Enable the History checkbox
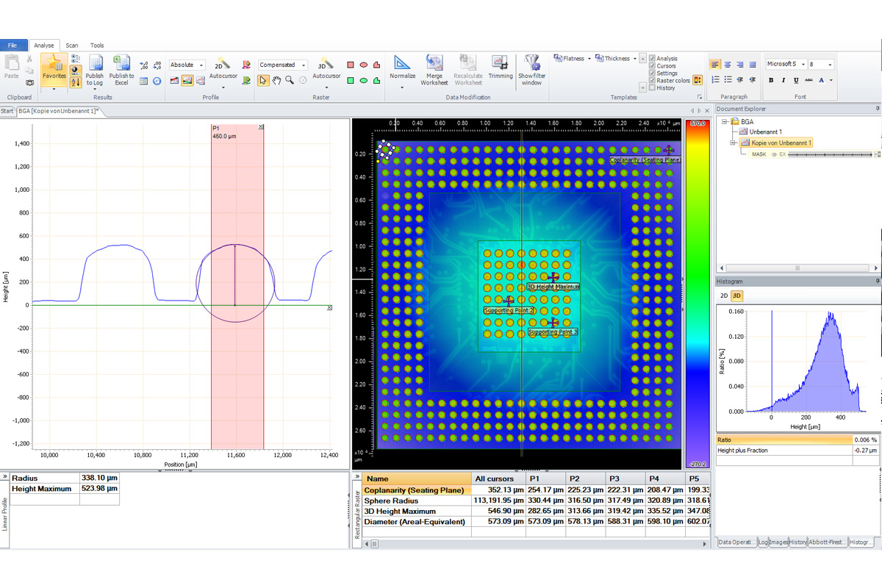 652,88
